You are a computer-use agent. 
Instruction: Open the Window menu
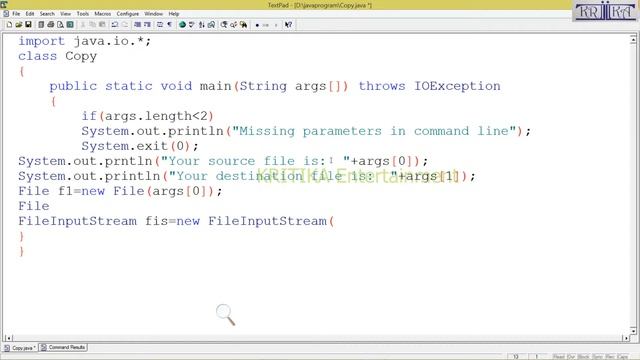(x=153, y=14)
